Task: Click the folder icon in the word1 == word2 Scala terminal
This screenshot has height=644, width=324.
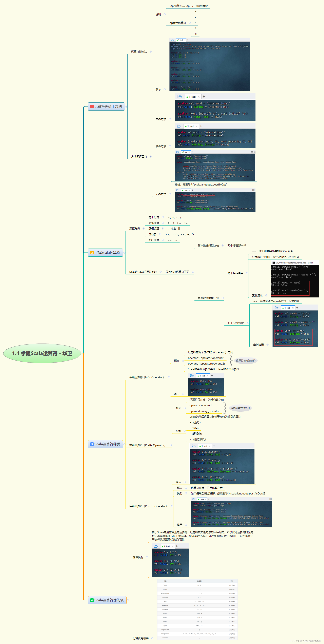Action: pyautogui.click(x=277, y=308)
